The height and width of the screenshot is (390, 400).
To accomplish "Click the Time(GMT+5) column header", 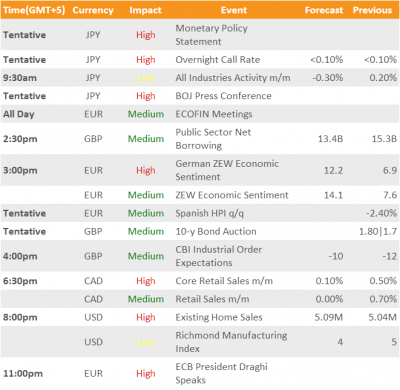I will [34, 10].
